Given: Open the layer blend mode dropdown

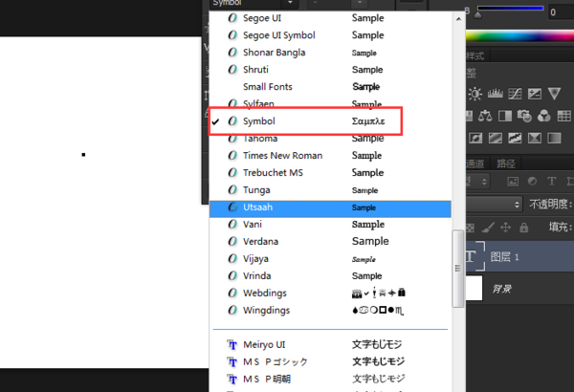Looking at the screenshot, I should click(495, 205).
